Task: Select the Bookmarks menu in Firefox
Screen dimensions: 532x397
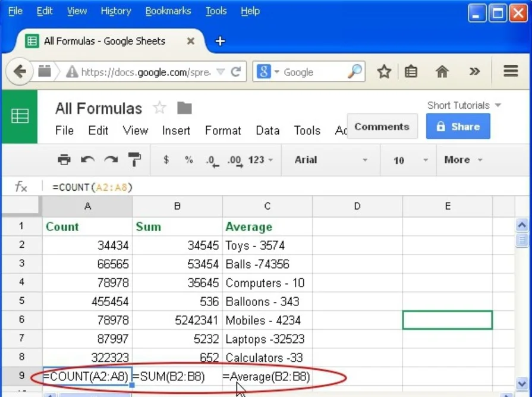Action: click(168, 11)
